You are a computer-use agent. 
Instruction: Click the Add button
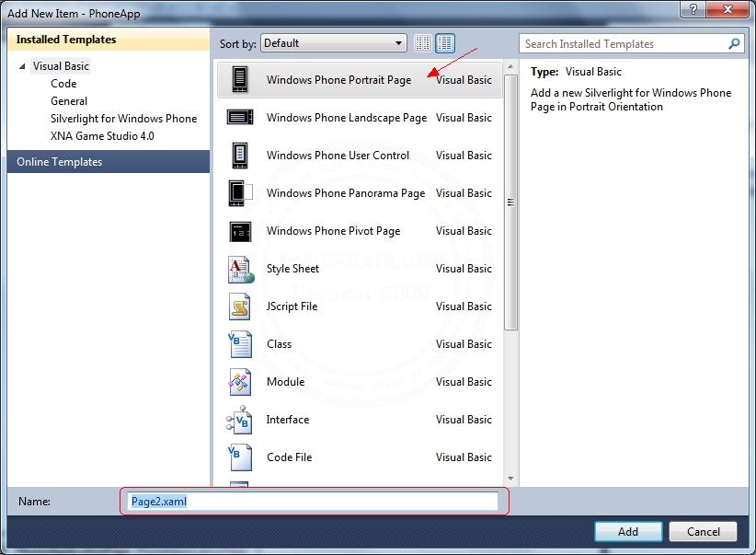click(628, 531)
